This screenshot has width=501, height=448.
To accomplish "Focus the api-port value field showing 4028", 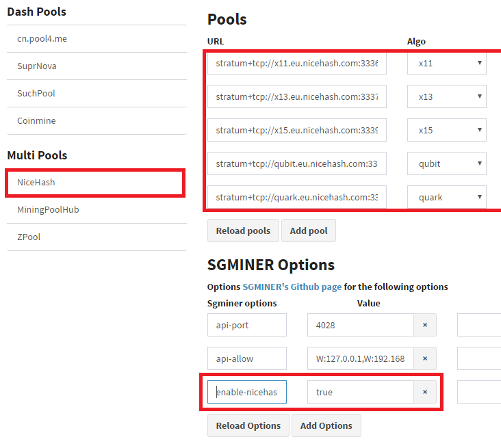I will tap(361, 325).
